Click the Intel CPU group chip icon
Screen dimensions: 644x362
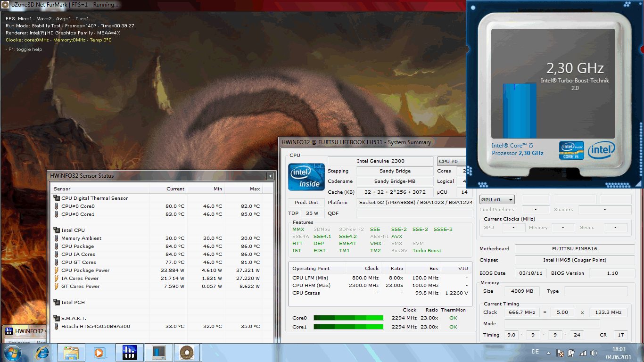click(x=57, y=230)
